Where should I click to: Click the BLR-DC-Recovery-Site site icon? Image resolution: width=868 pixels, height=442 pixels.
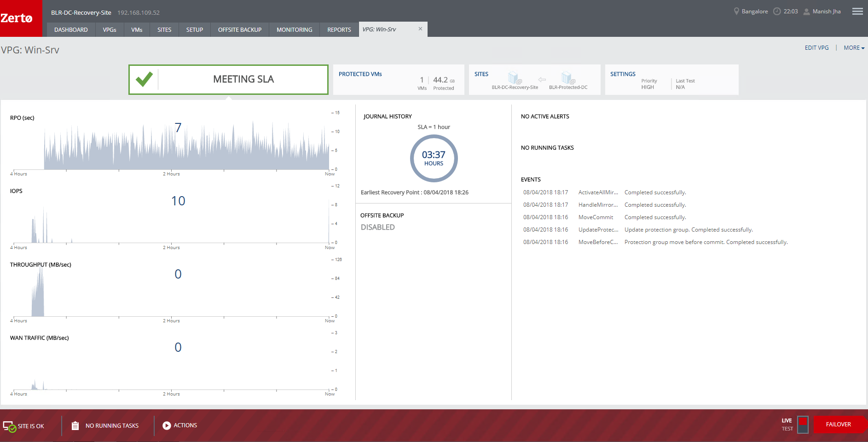tap(514, 78)
